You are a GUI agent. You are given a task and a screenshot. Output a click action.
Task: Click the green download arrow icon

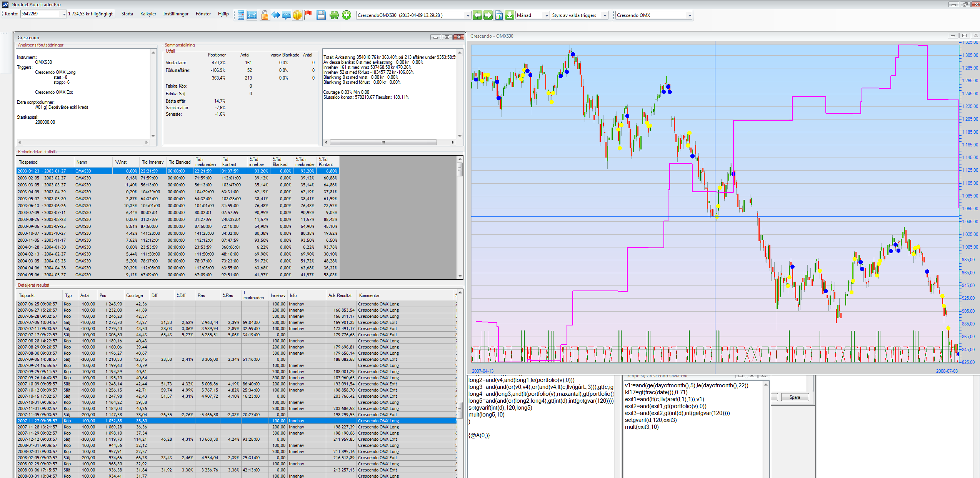point(510,15)
